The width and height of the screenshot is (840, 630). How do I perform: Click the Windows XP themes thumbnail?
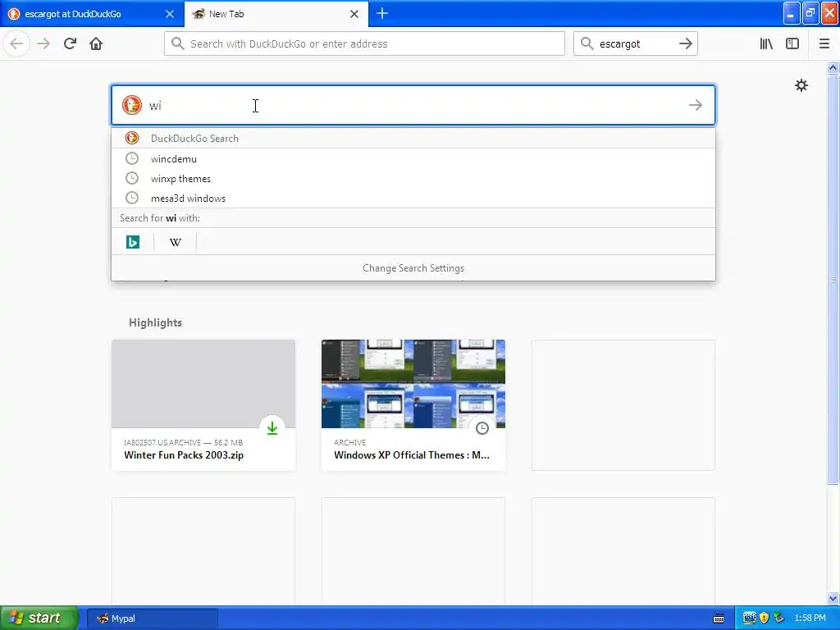[x=413, y=384]
